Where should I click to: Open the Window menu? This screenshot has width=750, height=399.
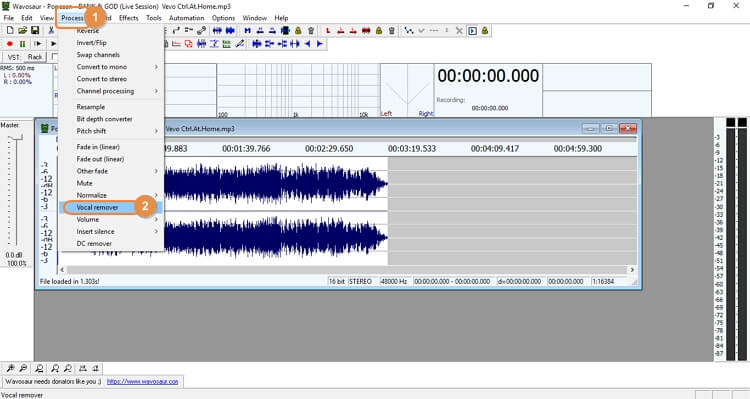[254, 18]
